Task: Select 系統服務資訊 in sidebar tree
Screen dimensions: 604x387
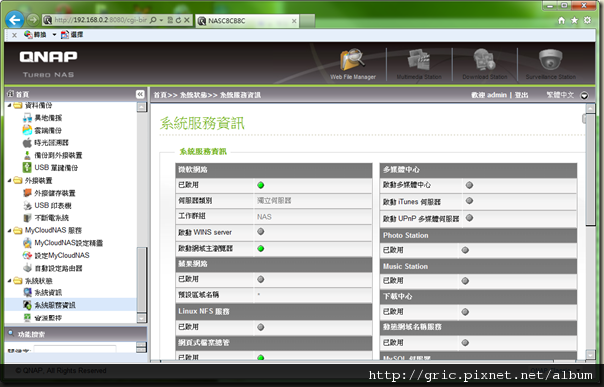Action: [x=49, y=305]
